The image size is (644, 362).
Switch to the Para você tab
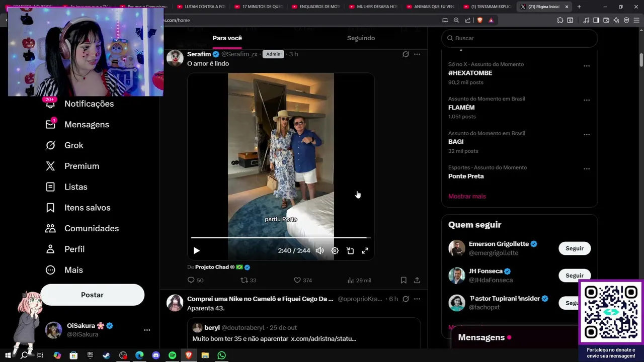click(227, 38)
